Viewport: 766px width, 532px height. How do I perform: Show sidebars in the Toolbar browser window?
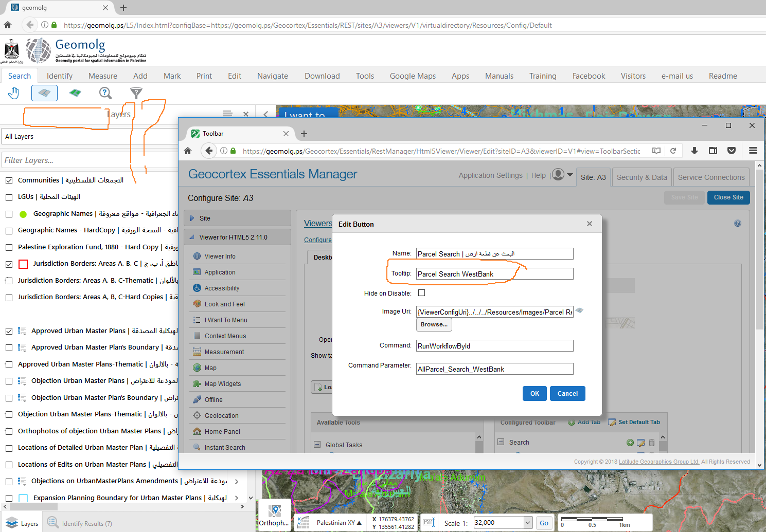tap(713, 151)
